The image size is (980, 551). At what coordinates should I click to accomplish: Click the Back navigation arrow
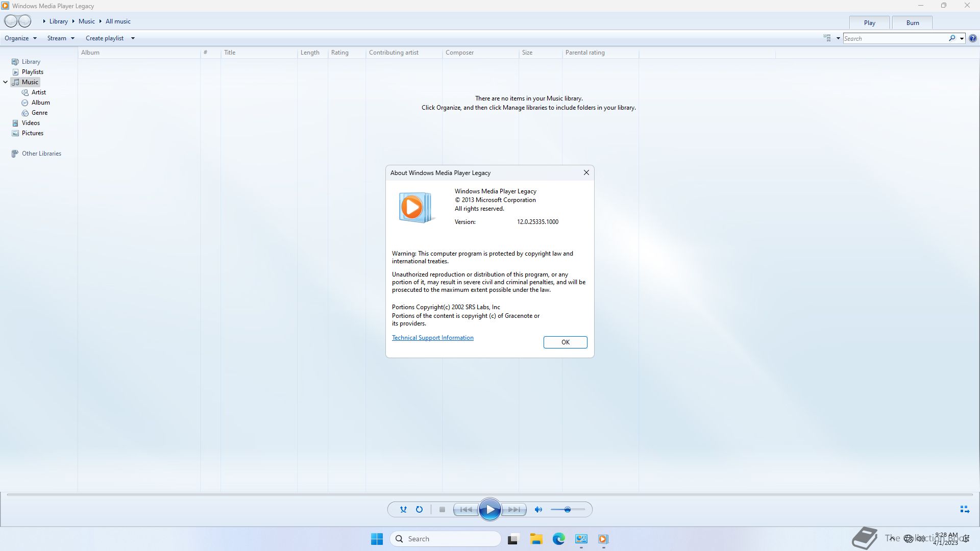(x=11, y=21)
